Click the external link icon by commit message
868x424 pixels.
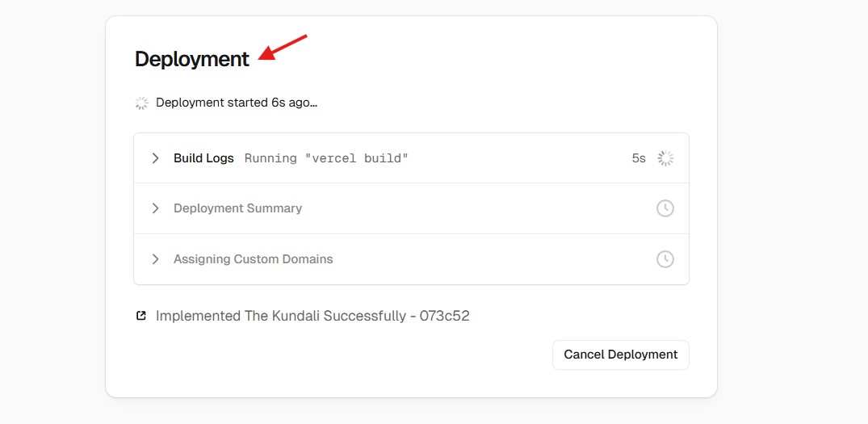click(141, 316)
